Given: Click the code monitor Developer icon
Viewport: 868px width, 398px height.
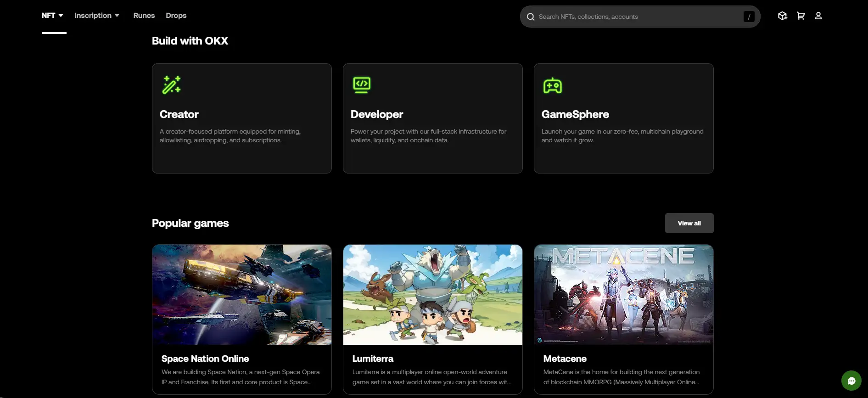Looking at the screenshot, I should (x=362, y=85).
